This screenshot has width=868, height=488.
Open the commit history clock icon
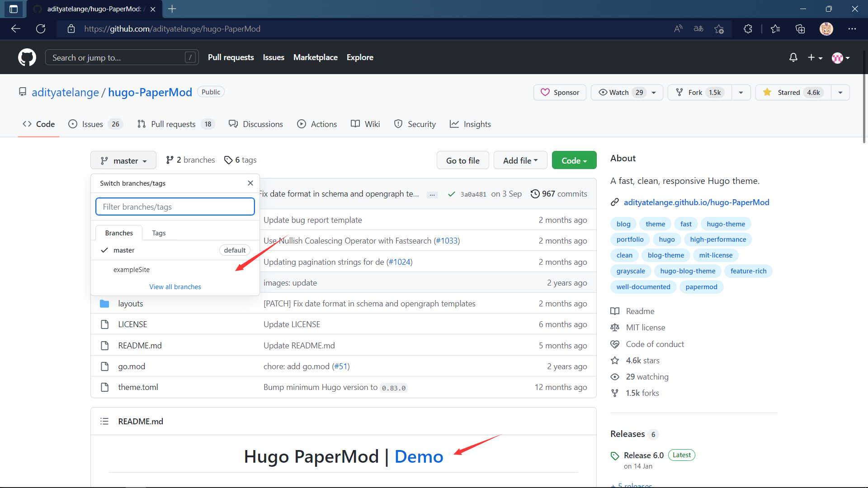click(x=535, y=194)
